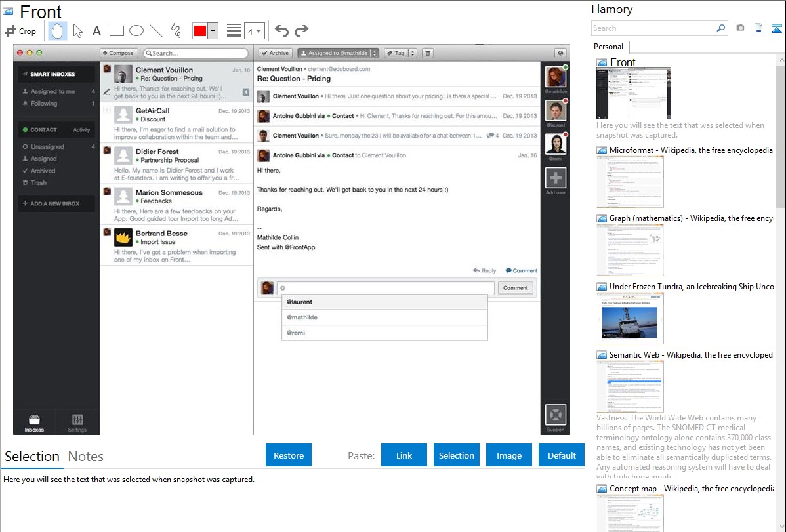Paste as Link
The height and width of the screenshot is (532, 786).
click(x=404, y=455)
